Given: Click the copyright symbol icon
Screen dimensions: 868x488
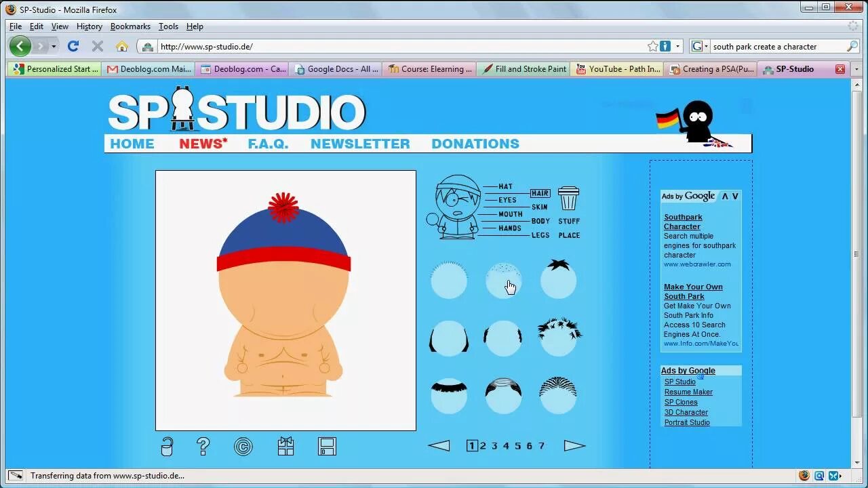Looking at the screenshot, I should coord(243,446).
